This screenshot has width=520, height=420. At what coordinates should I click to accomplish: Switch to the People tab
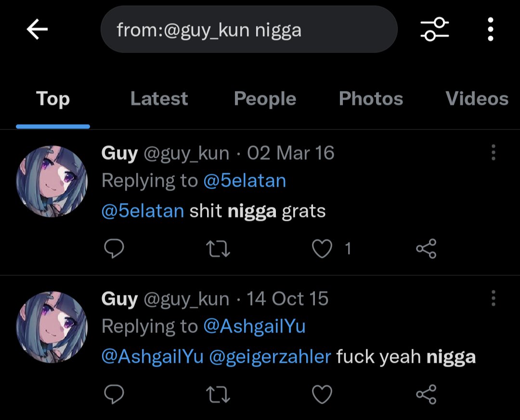point(265,99)
